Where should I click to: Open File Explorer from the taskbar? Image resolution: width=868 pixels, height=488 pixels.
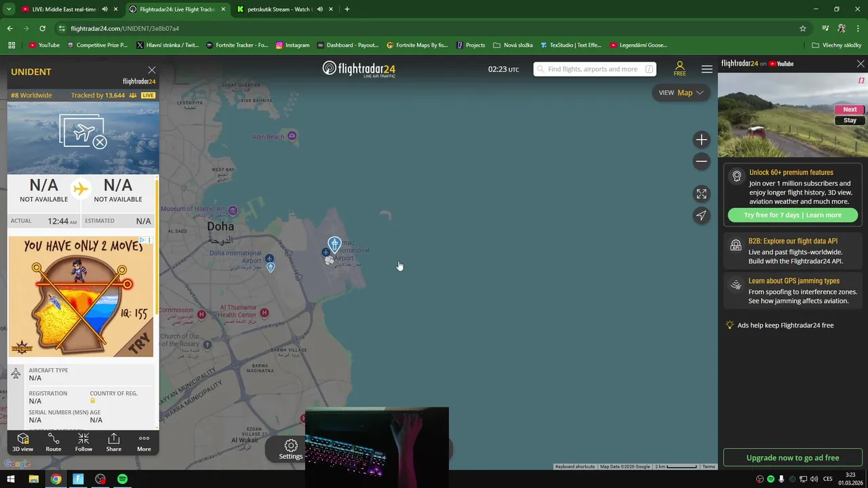coord(33,479)
